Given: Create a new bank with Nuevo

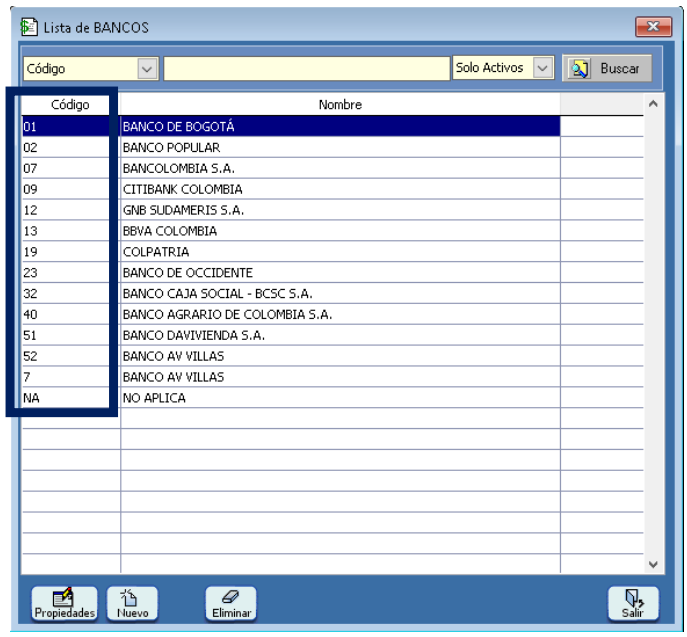Looking at the screenshot, I should (132, 604).
